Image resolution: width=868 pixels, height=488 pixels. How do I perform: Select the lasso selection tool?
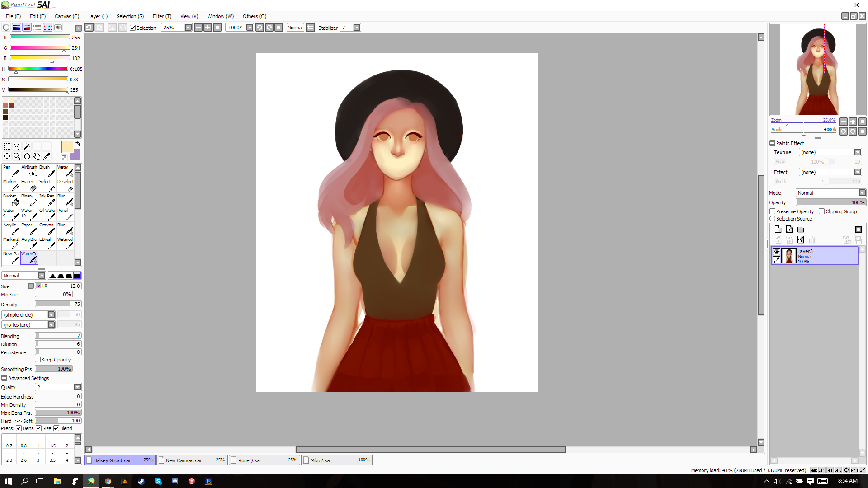(17, 146)
